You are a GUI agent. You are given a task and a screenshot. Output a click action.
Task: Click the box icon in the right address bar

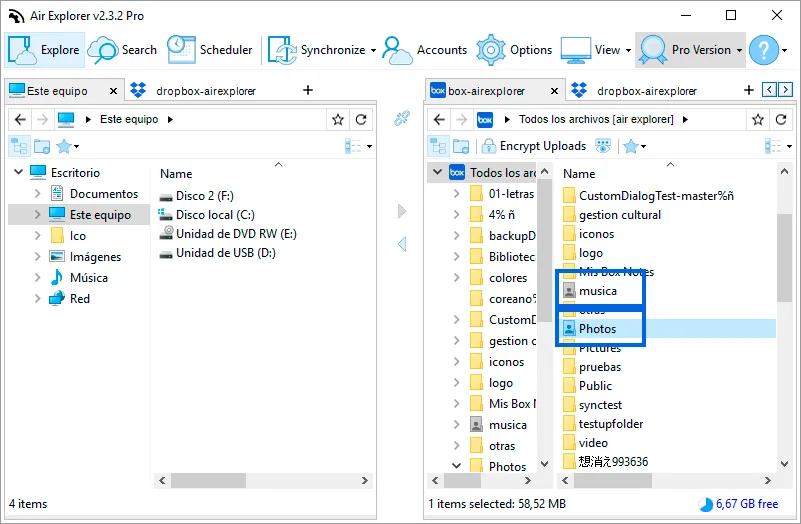tap(485, 120)
